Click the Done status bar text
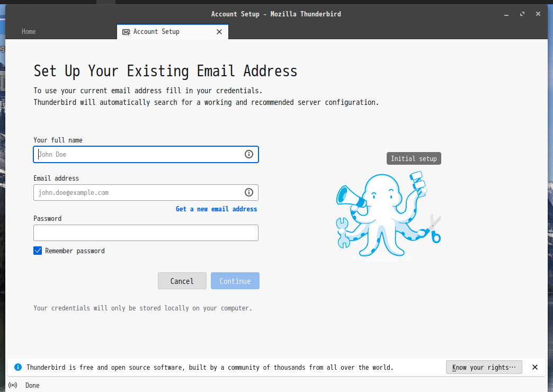 (32, 385)
